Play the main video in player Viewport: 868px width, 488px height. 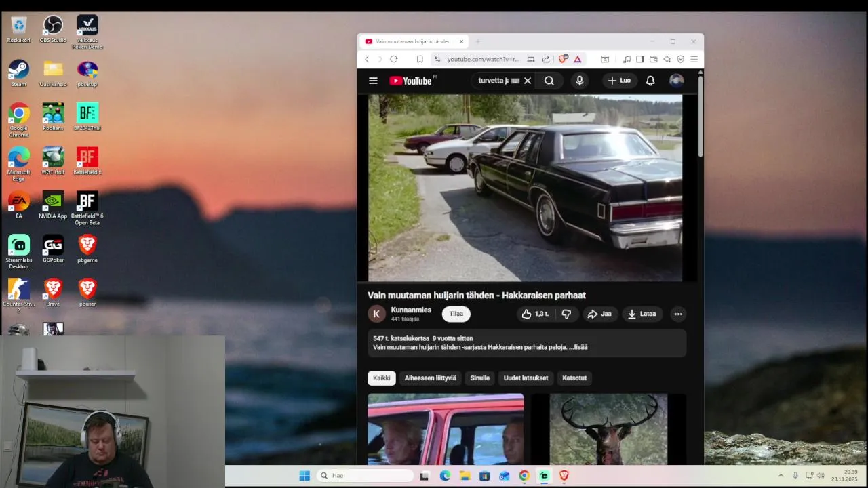[525, 188]
